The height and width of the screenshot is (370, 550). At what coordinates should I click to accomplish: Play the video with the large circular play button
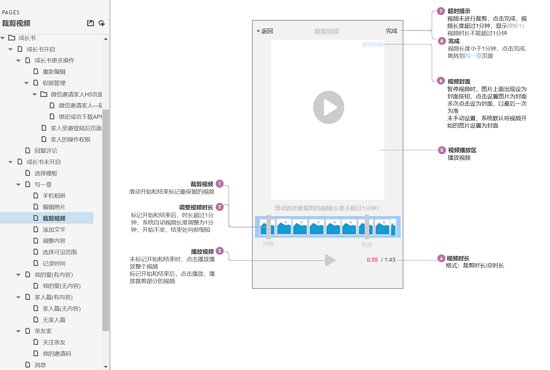[328, 107]
